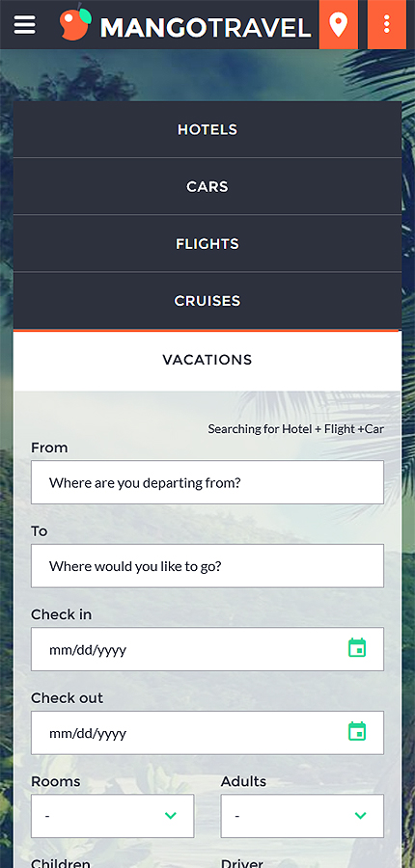The width and height of the screenshot is (415, 868).
Task: Click the Check out date field
Action: (x=207, y=732)
